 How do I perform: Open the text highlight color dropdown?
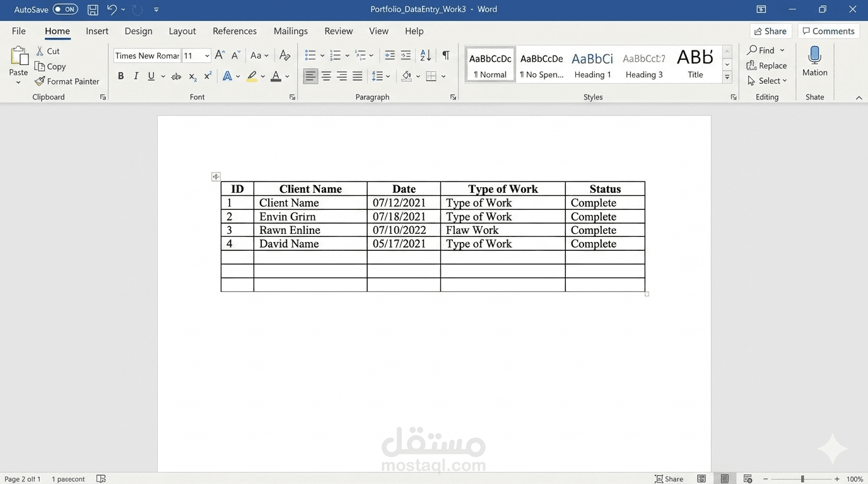(263, 76)
